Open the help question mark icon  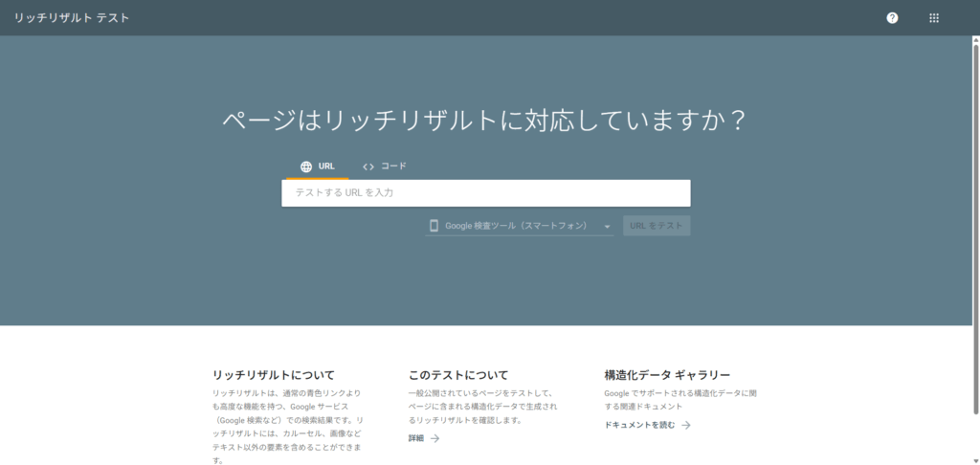892,18
